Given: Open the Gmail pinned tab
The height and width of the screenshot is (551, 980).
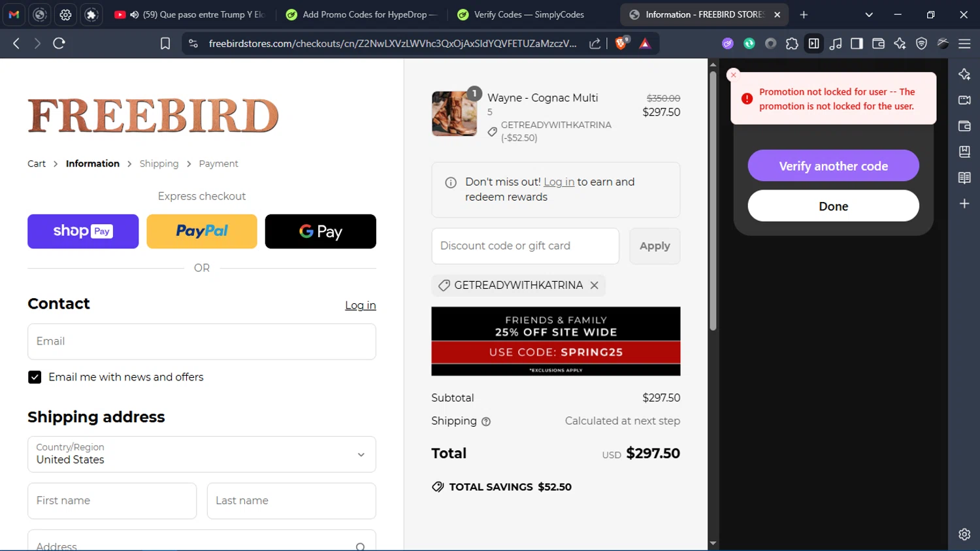Looking at the screenshot, I should pyautogui.click(x=14, y=14).
